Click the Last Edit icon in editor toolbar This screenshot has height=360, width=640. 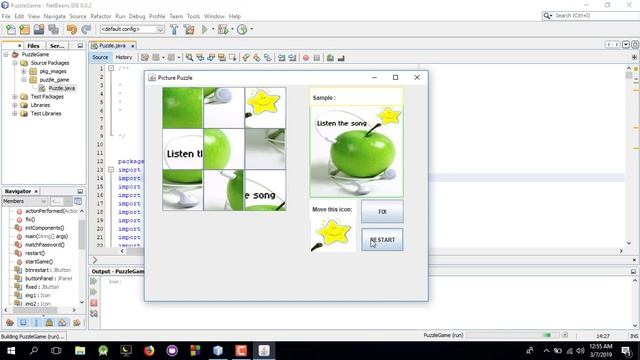(x=145, y=58)
